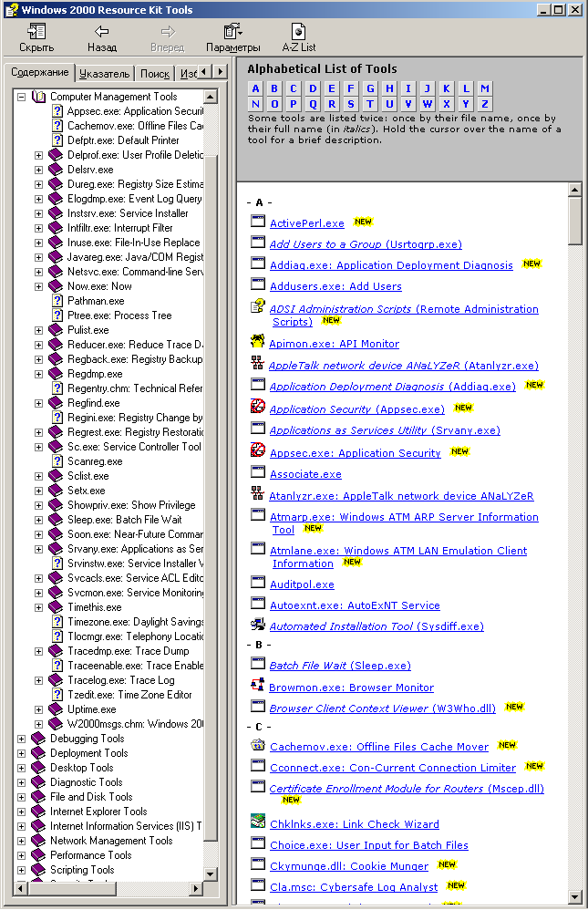Click the contents tree scroll up arrow

pos(211,97)
